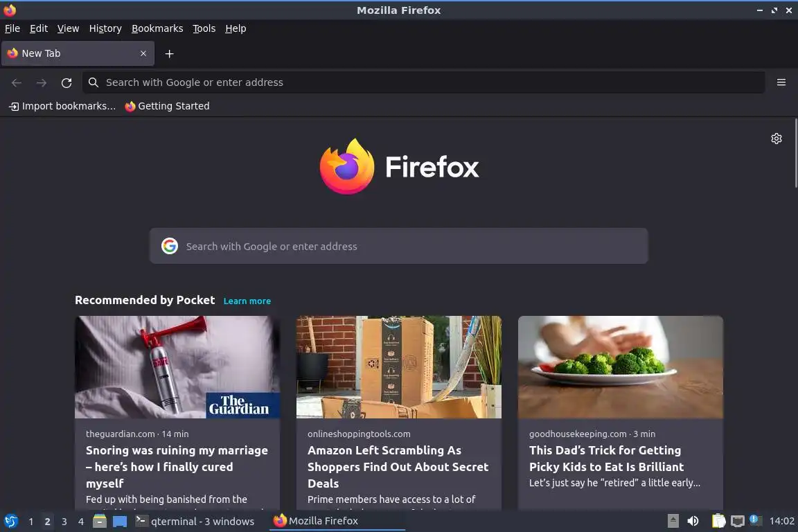798x532 pixels.
Task: Switch to virtual desktop 4
Action: pyautogui.click(x=81, y=522)
